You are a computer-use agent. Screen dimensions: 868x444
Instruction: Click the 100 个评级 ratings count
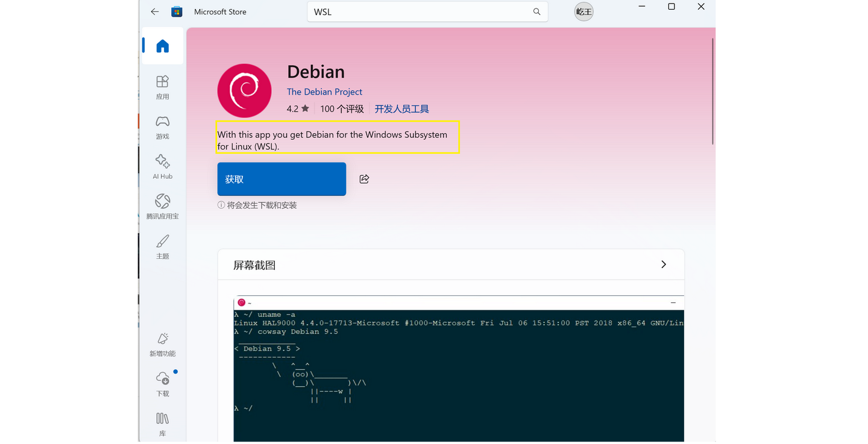342,109
